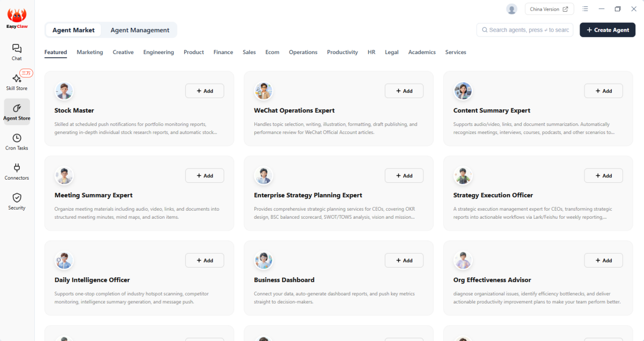Viewport: 644px width, 341px height.
Task: Open the Business Dashboard agent avatar
Action: point(264,261)
